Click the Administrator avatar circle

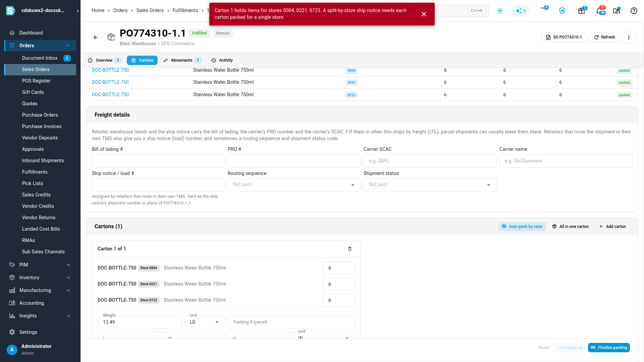tap(12, 350)
